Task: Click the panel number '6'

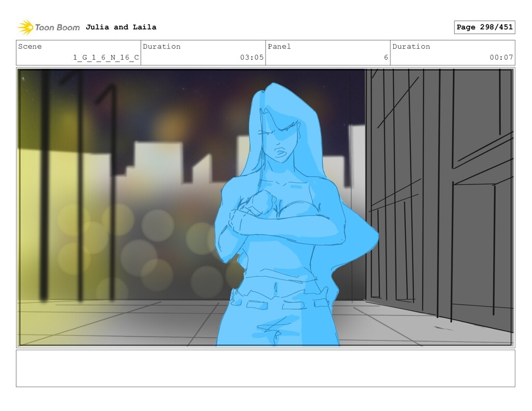Action: pos(386,57)
